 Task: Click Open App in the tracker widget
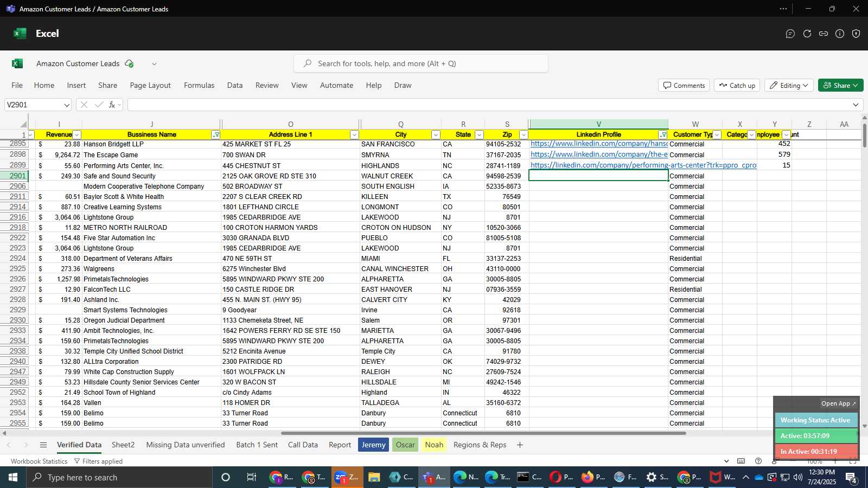pyautogui.click(x=838, y=403)
